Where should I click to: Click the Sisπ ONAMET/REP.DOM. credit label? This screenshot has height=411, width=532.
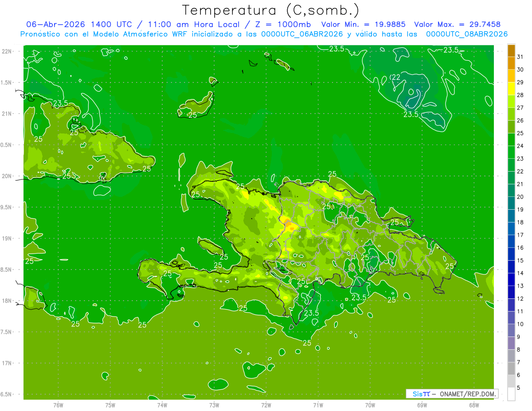click(451, 394)
